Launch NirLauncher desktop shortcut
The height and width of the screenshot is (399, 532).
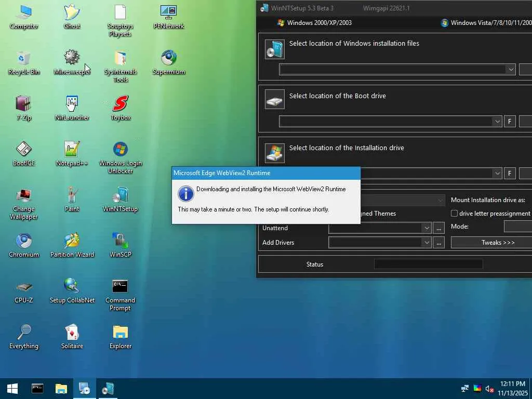click(x=72, y=109)
